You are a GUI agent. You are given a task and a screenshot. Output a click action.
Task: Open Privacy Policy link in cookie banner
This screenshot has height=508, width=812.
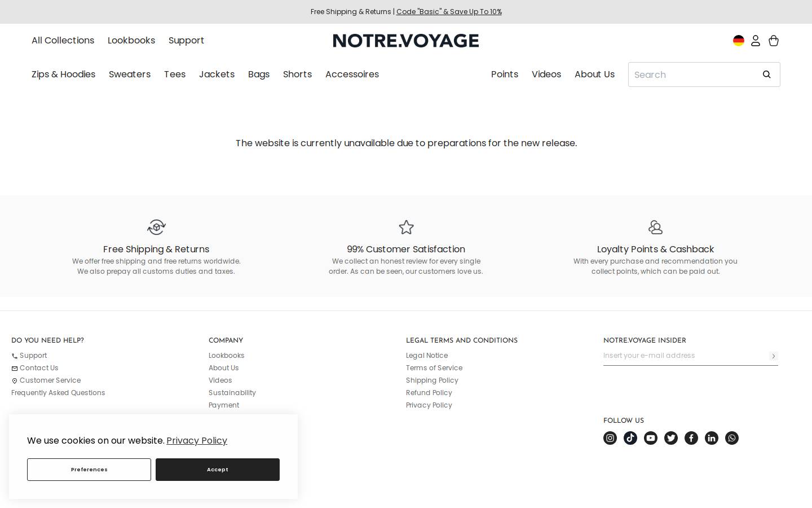[197, 441]
